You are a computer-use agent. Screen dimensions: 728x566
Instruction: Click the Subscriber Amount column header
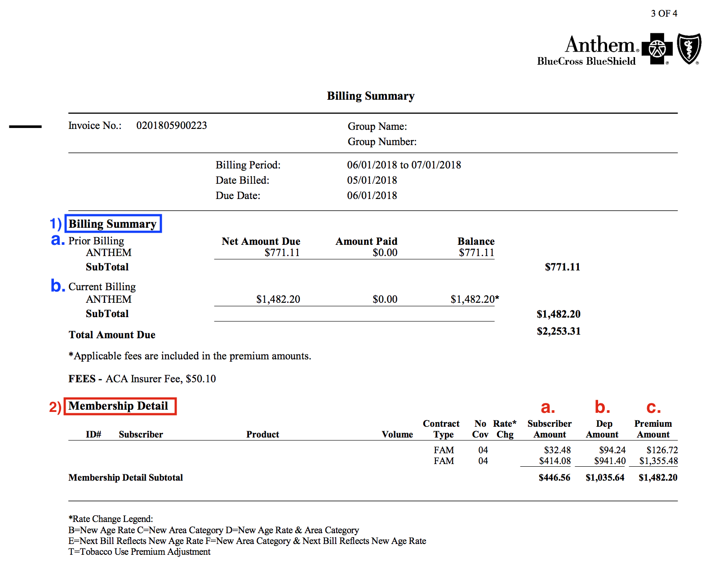(x=550, y=429)
